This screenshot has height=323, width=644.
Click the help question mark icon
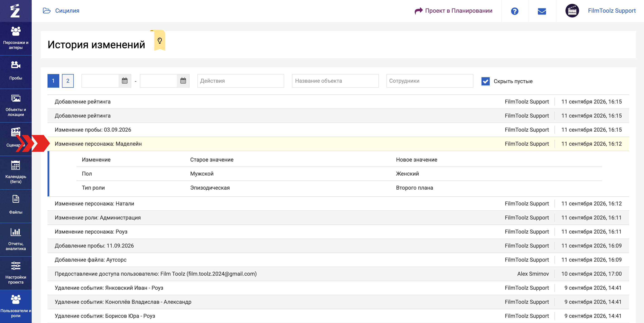click(515, 11)
